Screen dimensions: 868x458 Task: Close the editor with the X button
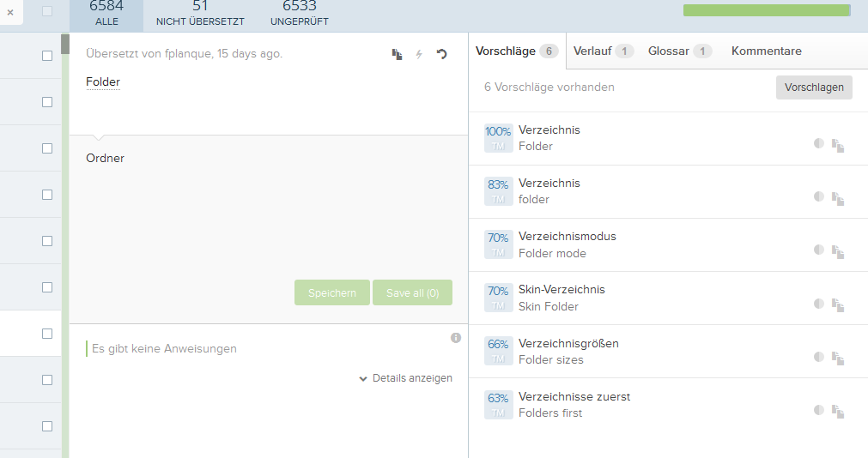pyautogui.click(x=10, y=12)
